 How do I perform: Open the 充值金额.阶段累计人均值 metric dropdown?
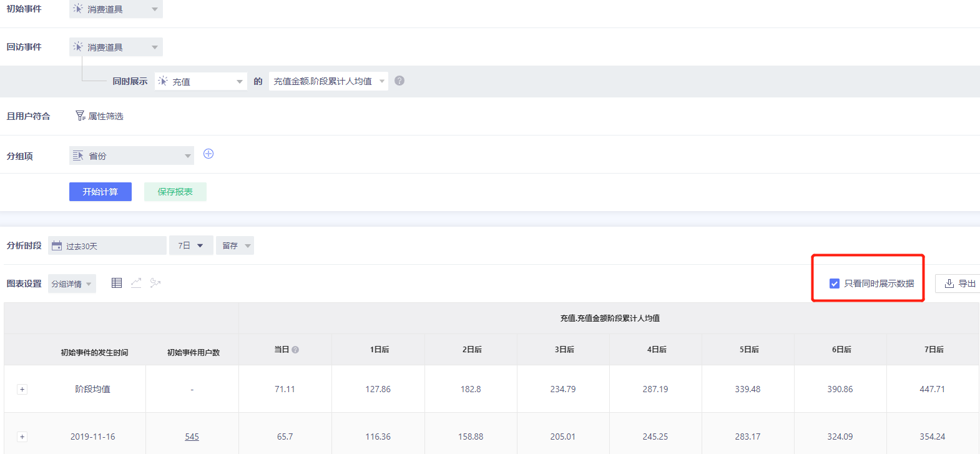click(328, 81)
